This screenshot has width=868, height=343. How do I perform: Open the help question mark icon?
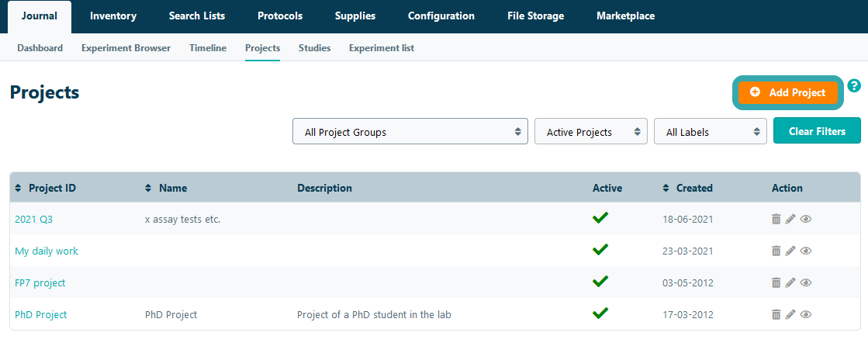(x=854, y=86)
